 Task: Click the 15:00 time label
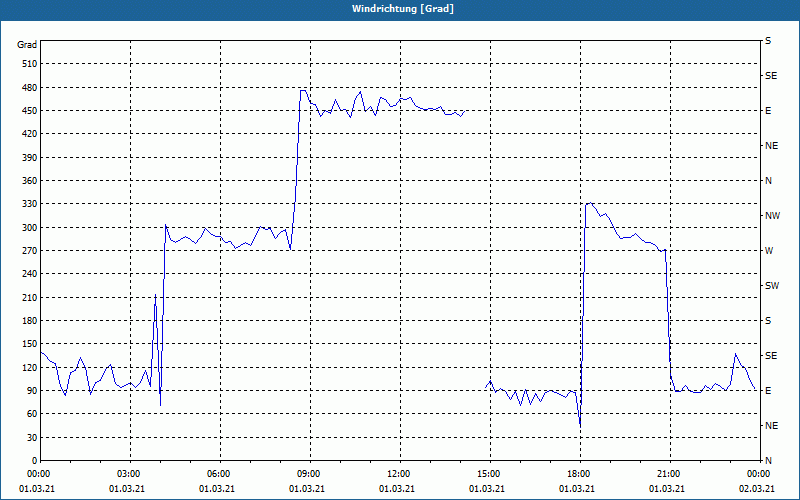click(488, 473)
